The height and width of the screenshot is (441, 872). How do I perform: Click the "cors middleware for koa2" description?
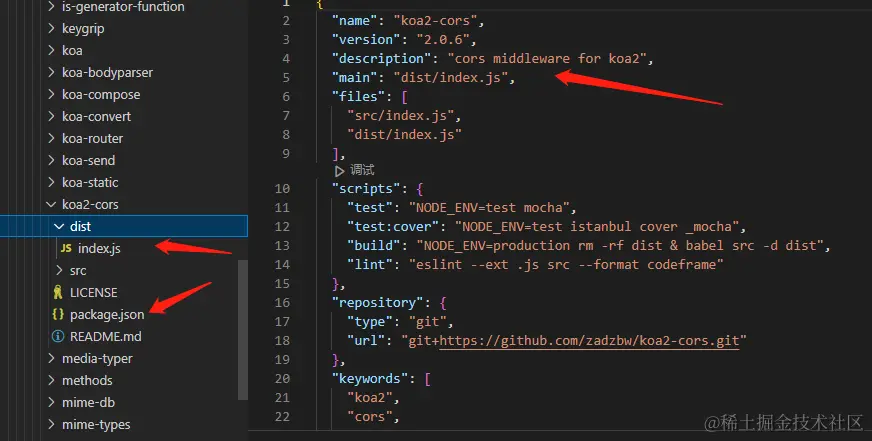[547, 58]
